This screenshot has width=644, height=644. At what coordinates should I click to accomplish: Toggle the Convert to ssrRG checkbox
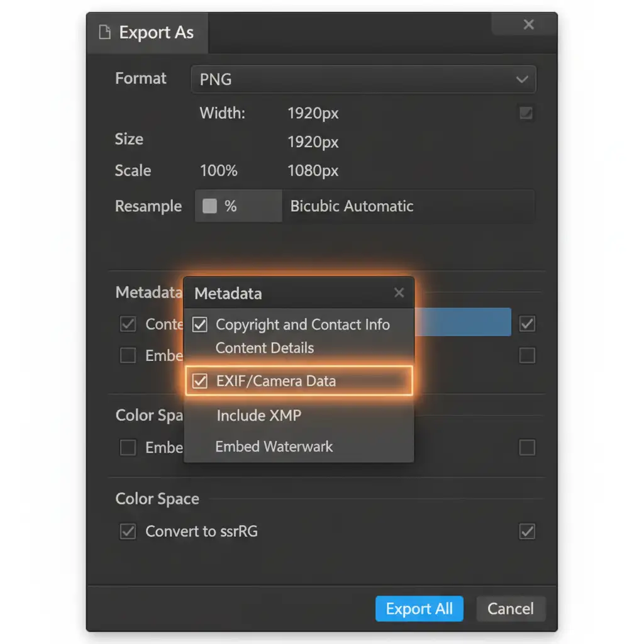pos(128,531)
